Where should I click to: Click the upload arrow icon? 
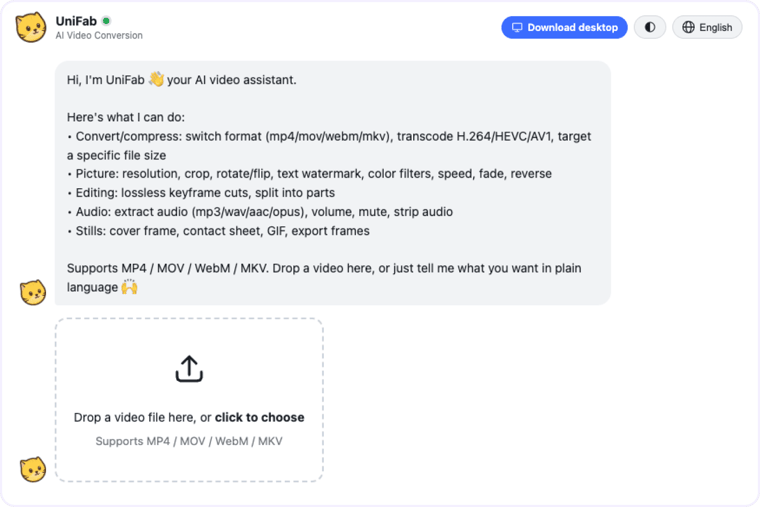pyautogui.click(x=189, y=369)
